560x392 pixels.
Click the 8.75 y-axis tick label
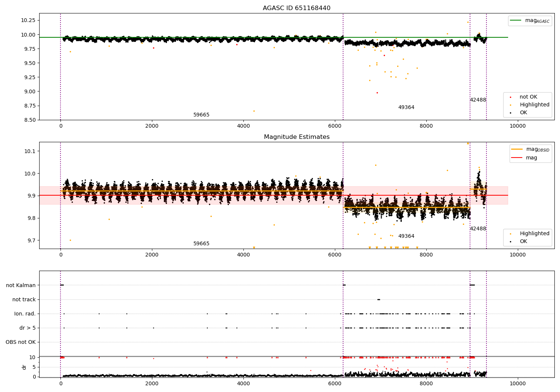pyautogui.click(x=29, y=106)
